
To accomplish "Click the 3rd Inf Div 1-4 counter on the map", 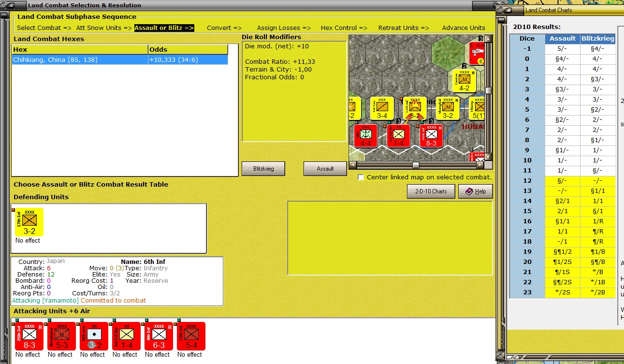I will [x=398, y=136].
